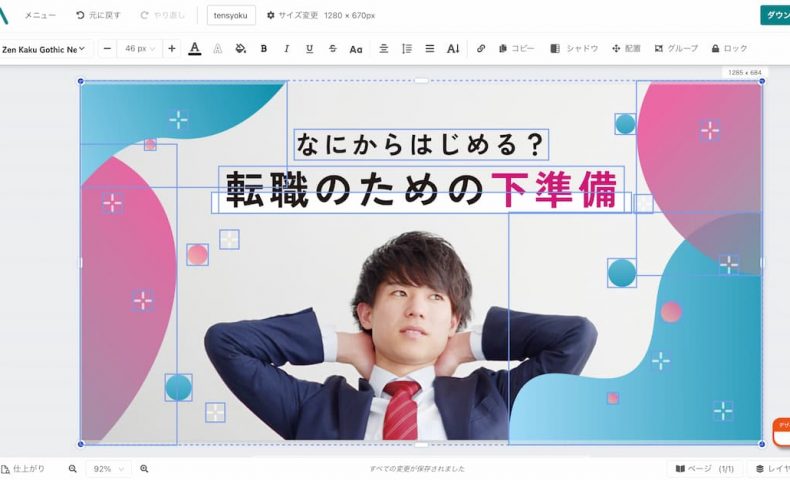Viewport: 790px width, 480px height.
Task: Select the teal circle near bottom-left corner
Action: click(x=178, y=387)
